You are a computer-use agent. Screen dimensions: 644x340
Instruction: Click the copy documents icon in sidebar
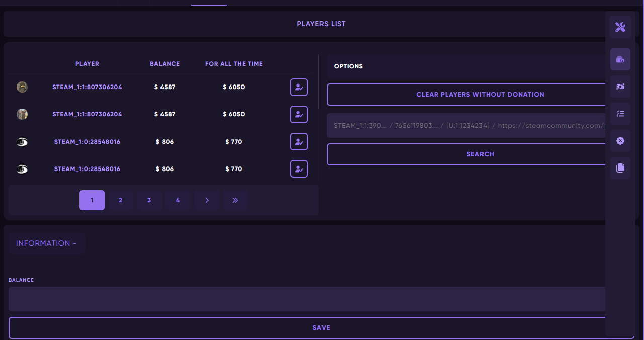(620, 168)
